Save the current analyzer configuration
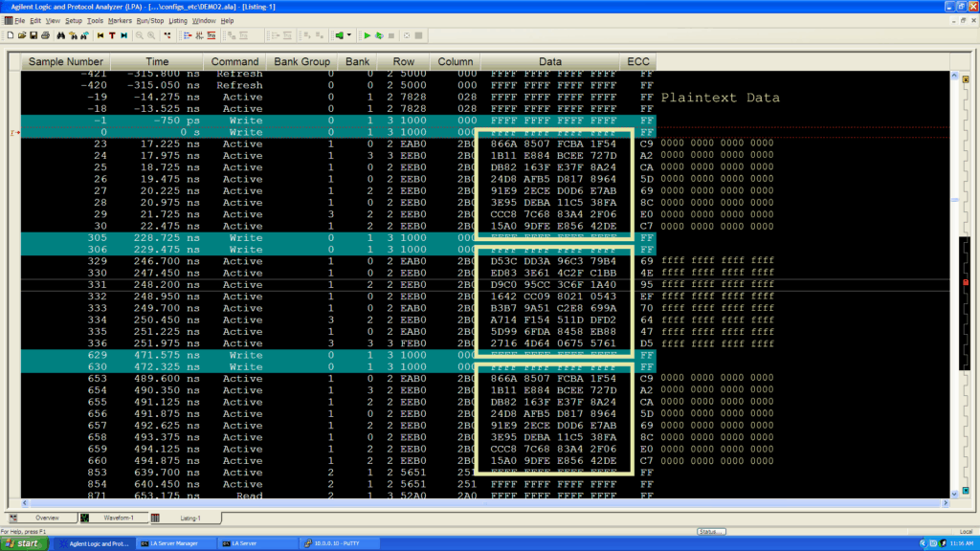The height and width of the screenshot is (551, 980). tap(34, 34)
